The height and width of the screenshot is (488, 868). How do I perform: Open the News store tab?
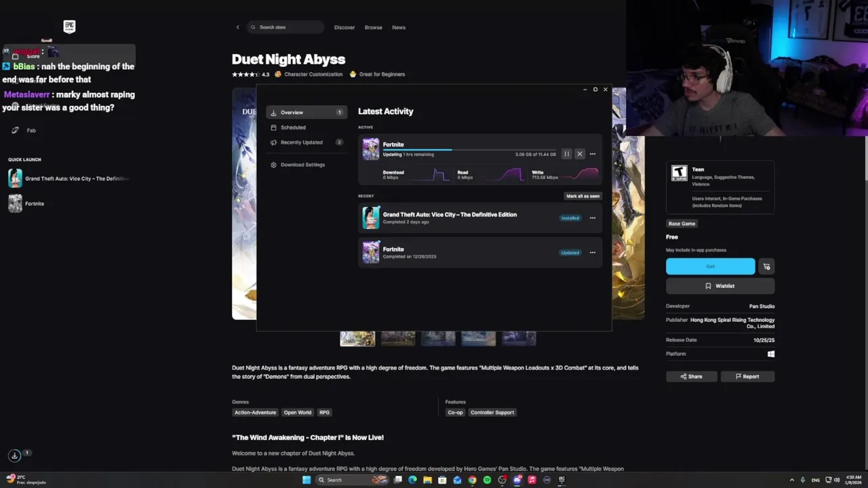(x=399, y=27)
